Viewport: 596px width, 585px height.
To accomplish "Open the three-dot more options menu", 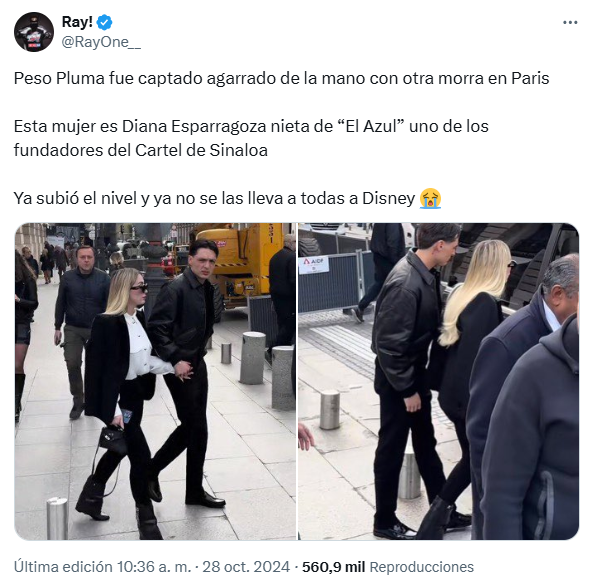I will 570,23.
